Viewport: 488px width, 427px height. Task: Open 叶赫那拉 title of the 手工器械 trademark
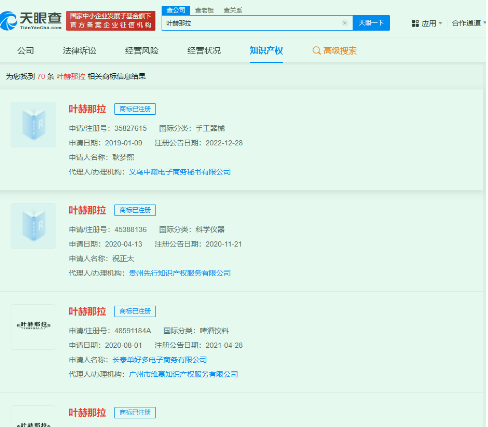click(x=87, y=109)
